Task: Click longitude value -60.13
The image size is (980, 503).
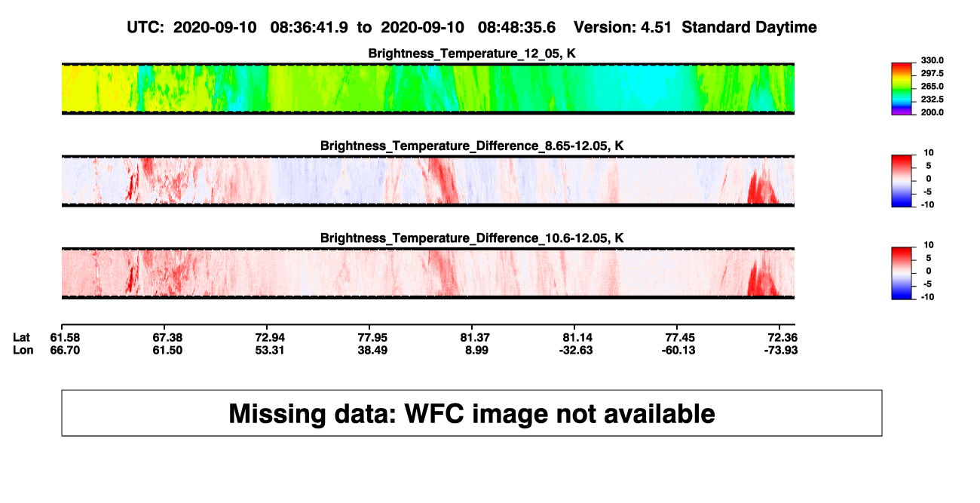Action: click(679, 350)
